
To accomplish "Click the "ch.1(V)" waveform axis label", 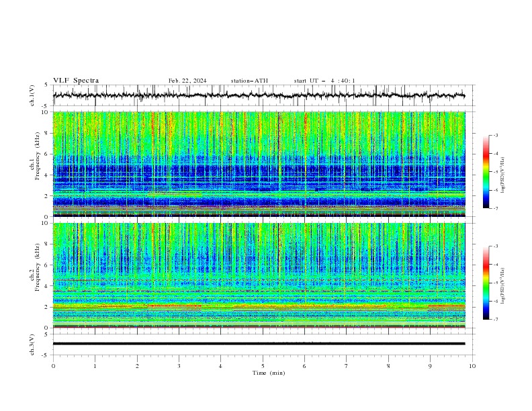I will (x=32, y=95).
